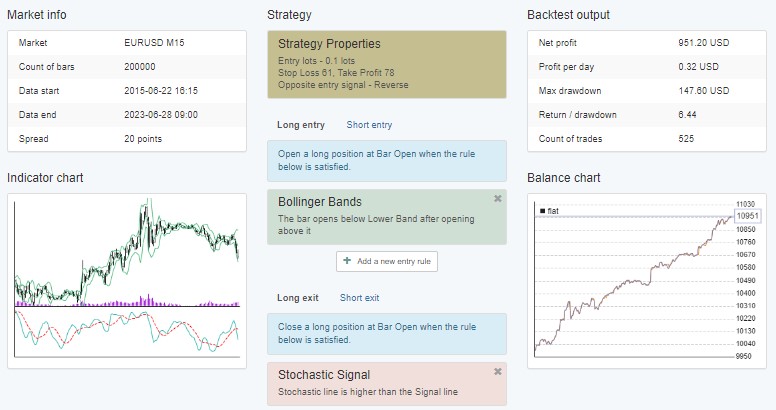Click the plus icon on Add entry rule
The image size is (776, 410).
pyautogui.click(x=347, y=260)
